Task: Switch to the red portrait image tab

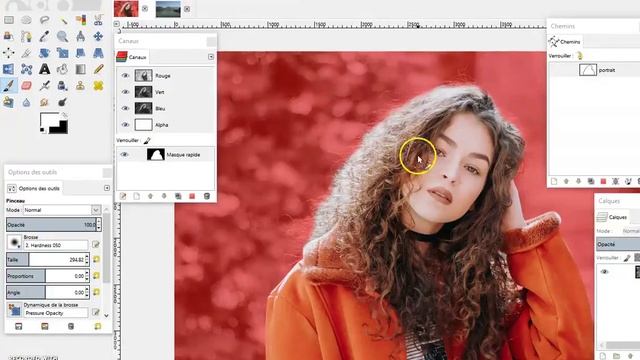Action: 126,9
